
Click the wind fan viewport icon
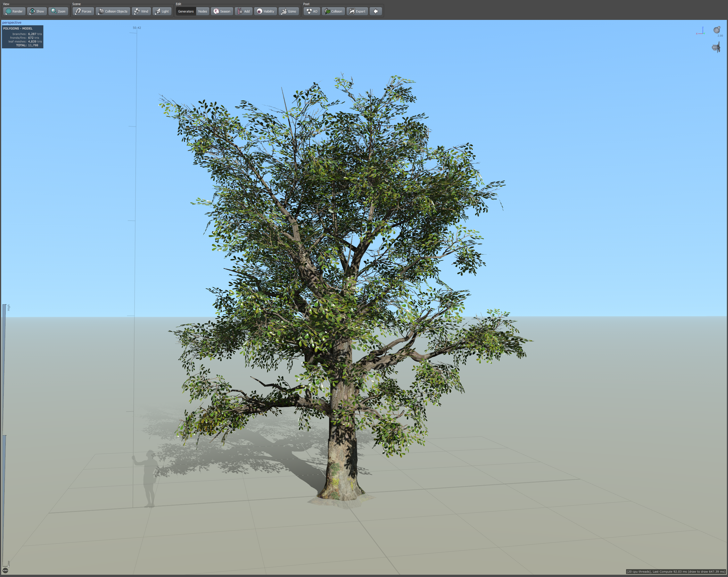[x=716, y=47]
